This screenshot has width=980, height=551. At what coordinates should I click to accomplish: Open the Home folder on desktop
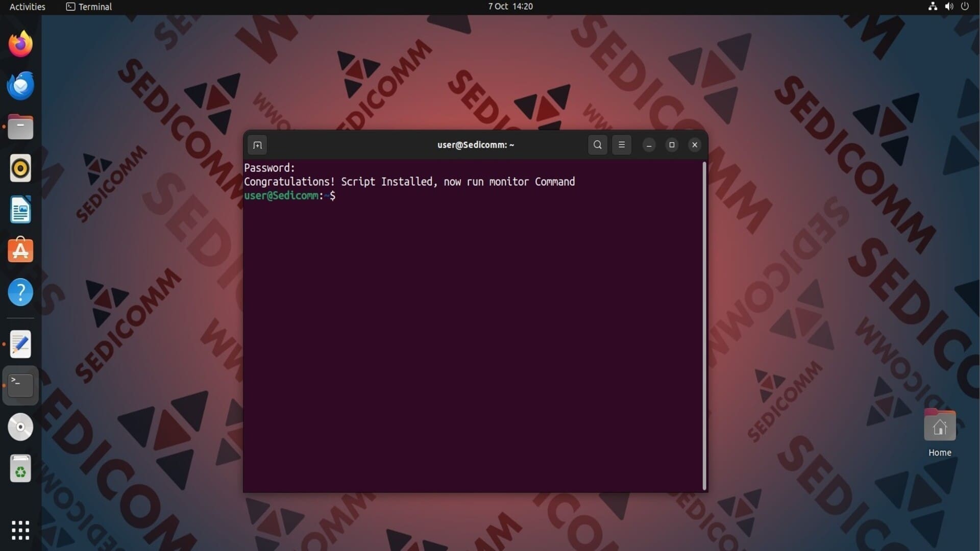pos(940,433)
